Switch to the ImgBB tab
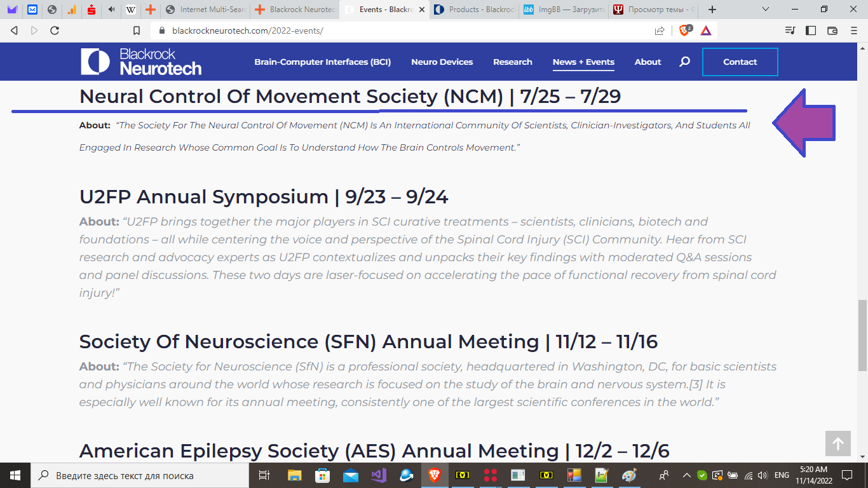This screenshot has width=868, height=488. tap(564, 10)
